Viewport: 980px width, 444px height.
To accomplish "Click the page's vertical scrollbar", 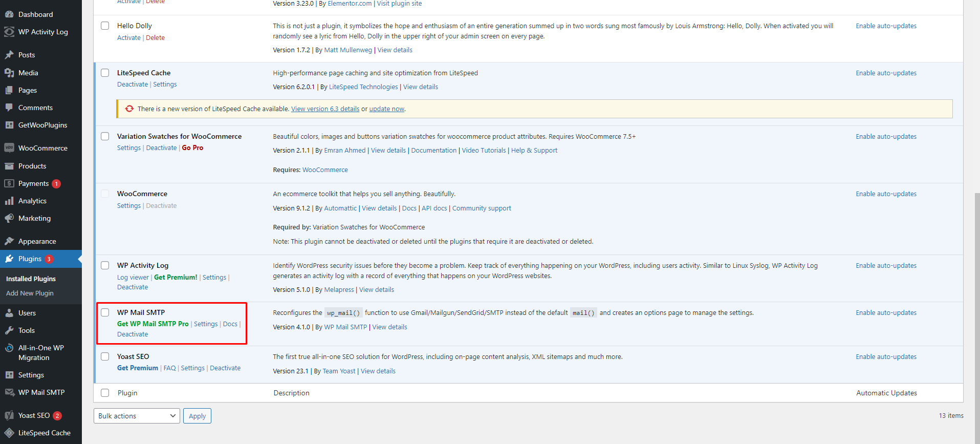I will 976,307.
